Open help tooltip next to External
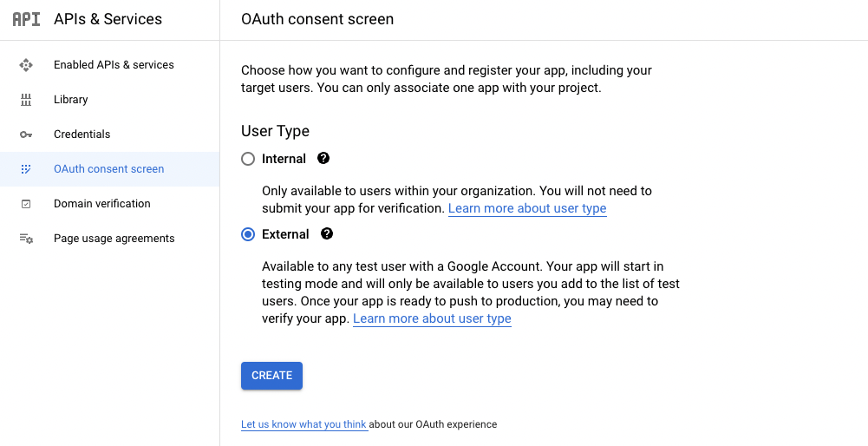The height and width of the screenshot is (446, 868). tap(327, 234)
